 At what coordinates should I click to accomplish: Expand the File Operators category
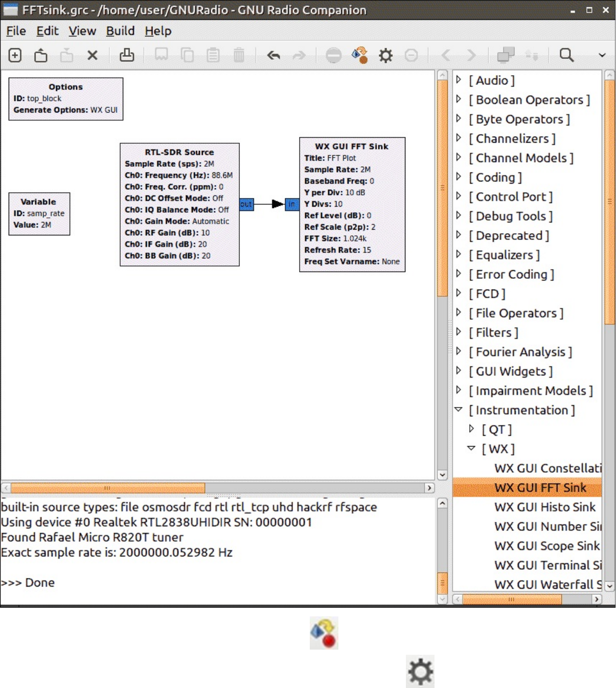coord(459,313)
